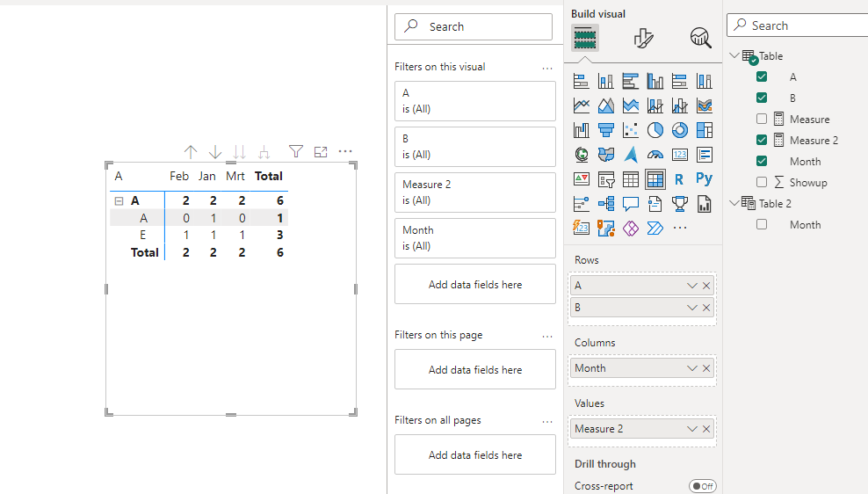Open dropdown for A in Rows
The height and width of the screenshot is (494, 868).
(692, 286)
